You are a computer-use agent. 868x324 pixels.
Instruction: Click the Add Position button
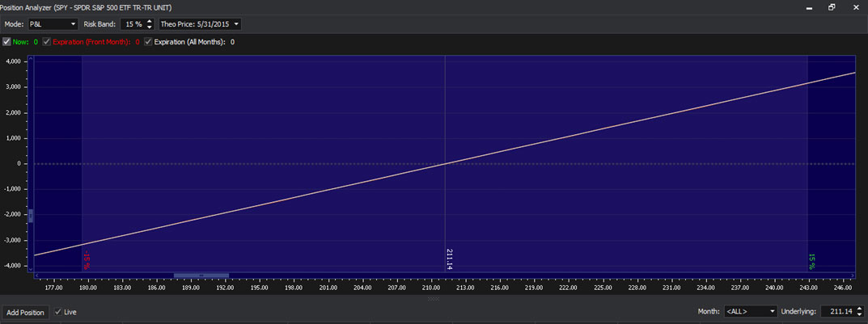pos(26,312)
